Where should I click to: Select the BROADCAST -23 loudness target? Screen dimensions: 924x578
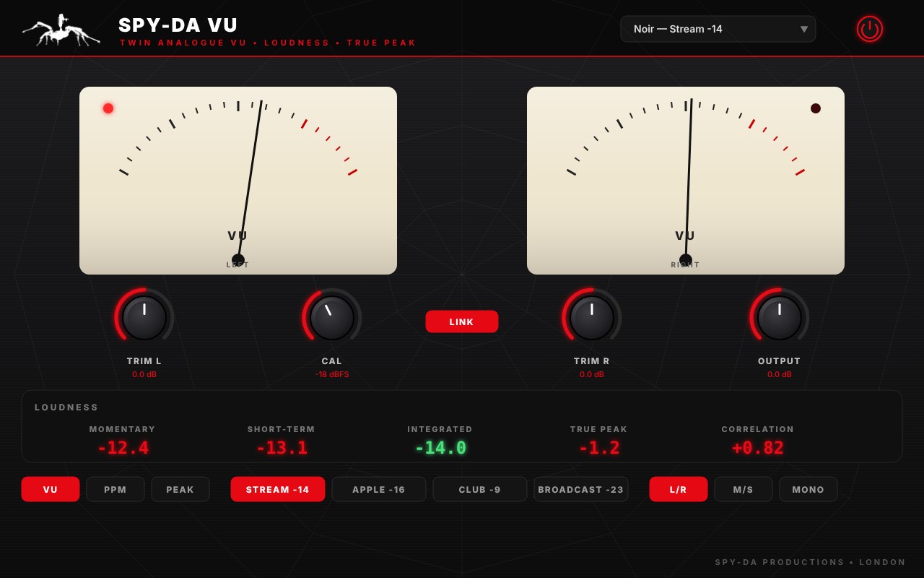tap(581, 489)
